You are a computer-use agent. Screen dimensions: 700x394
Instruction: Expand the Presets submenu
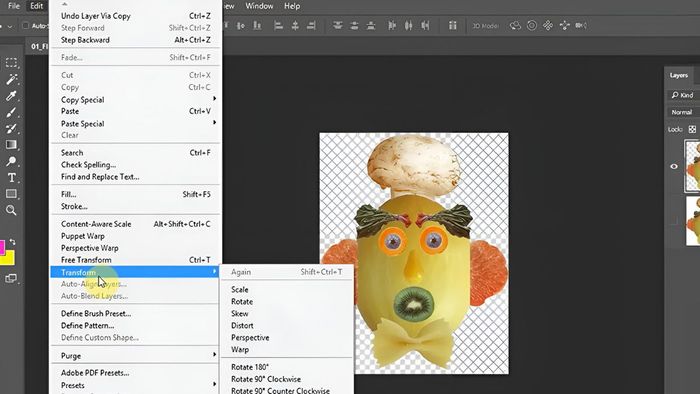tap(136, 385)
